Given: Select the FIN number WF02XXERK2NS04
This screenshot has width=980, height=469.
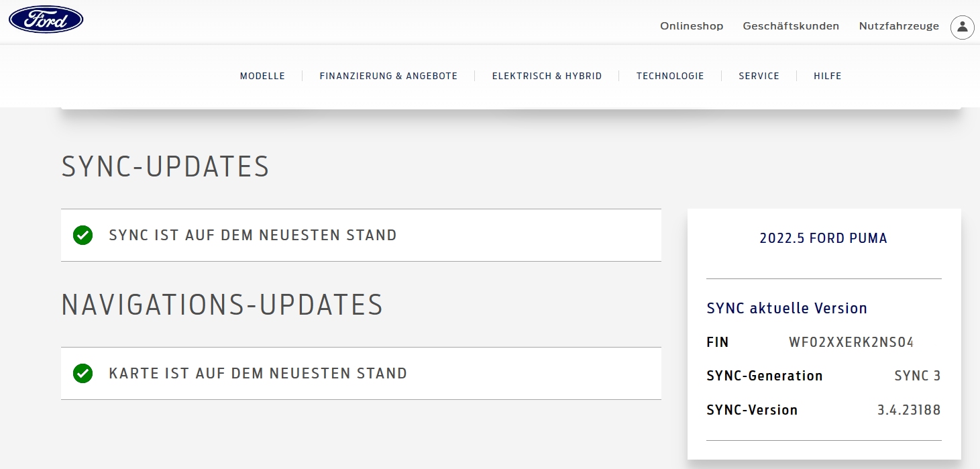Looking at the screenshot, I should tap(851, 342).
